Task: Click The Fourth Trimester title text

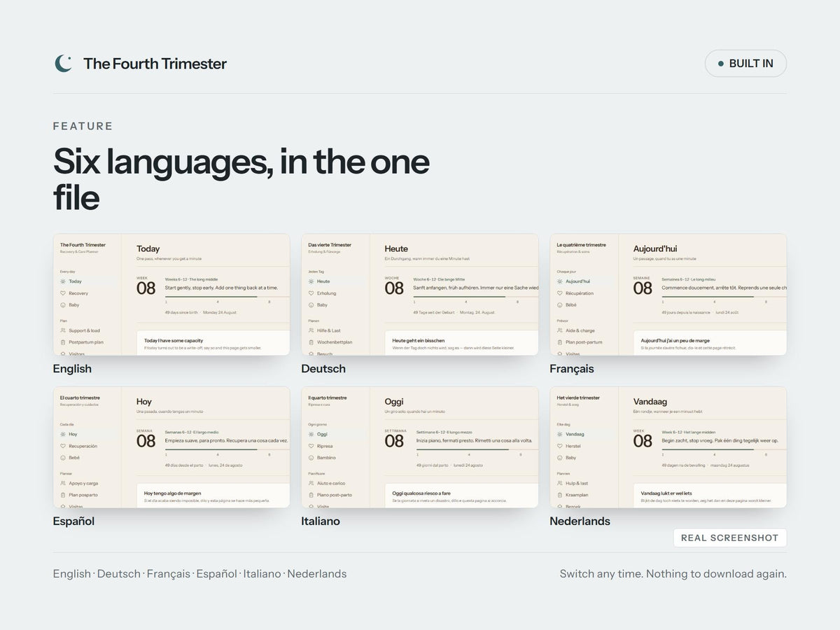Action: click(x=155, y=64)
